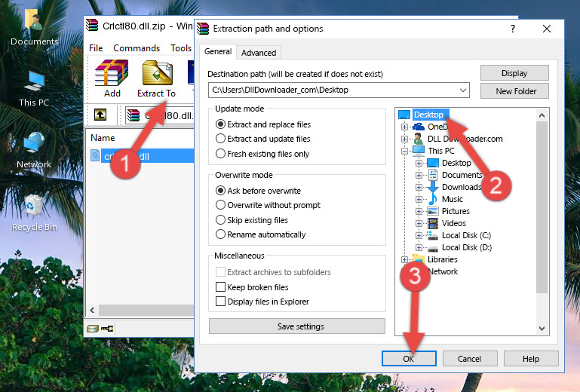580x392 pixels.
Task: Enable Display files in Explorer checkbox
Action: click(x=220, y=302)
